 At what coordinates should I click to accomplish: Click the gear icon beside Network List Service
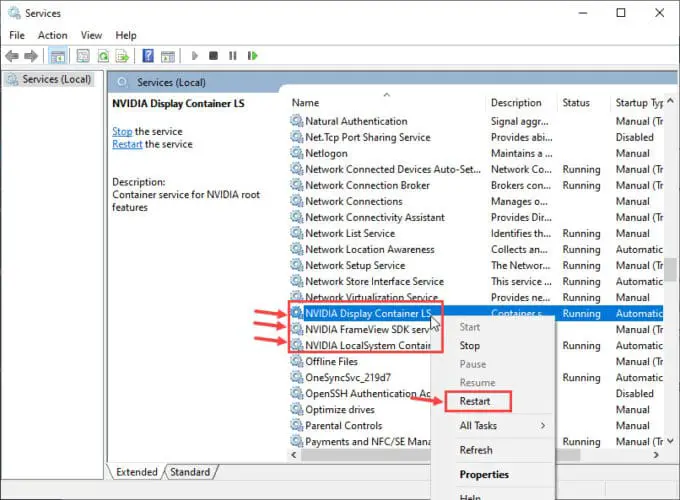(x=297, y=233)
